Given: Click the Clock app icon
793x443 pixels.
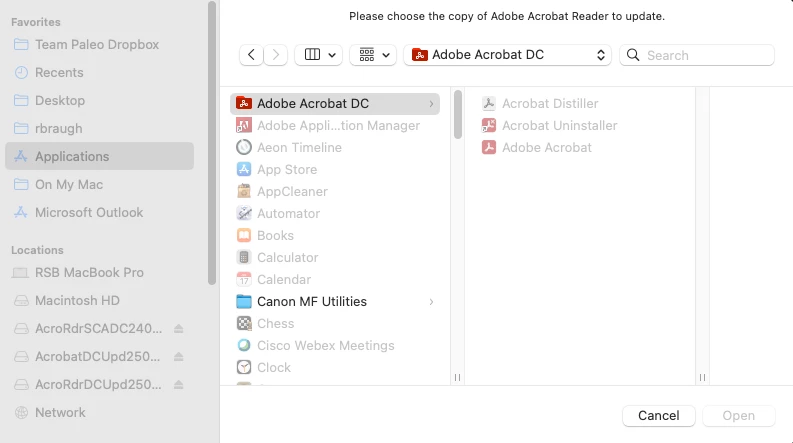Looking at the screenshot, I should pos(244,367).
